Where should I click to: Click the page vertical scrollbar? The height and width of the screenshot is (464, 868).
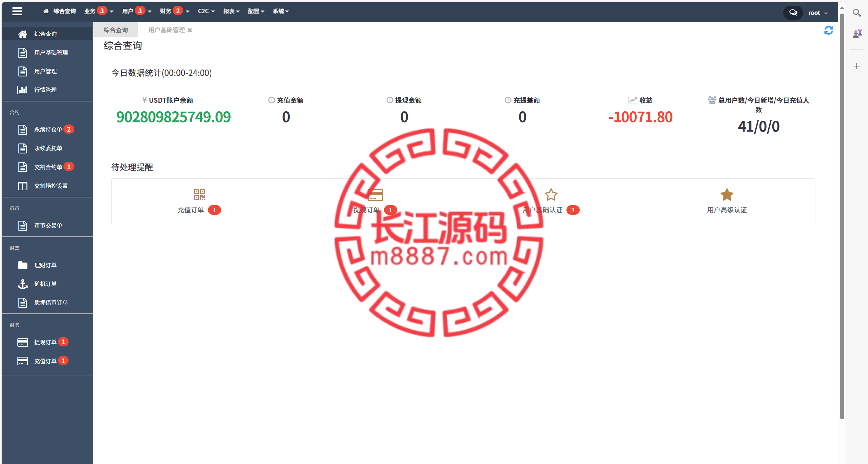pyautogui.click(x=842, y=216)
